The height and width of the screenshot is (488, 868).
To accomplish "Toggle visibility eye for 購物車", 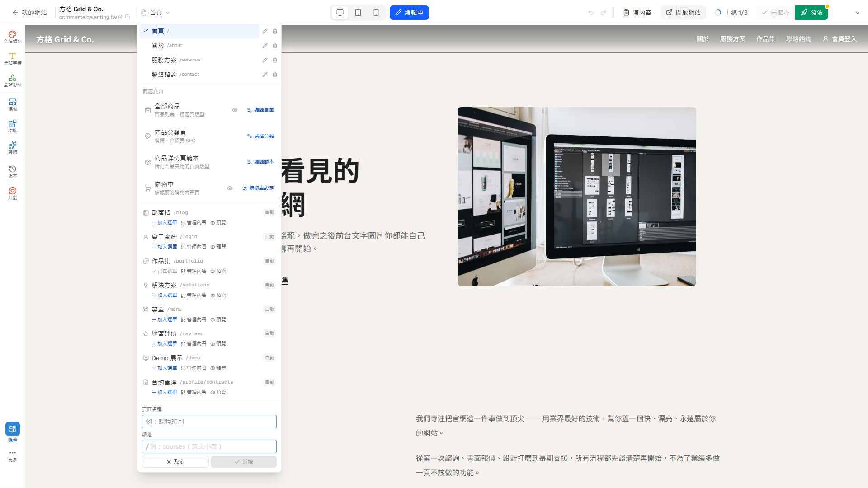I will pos(230,188).
